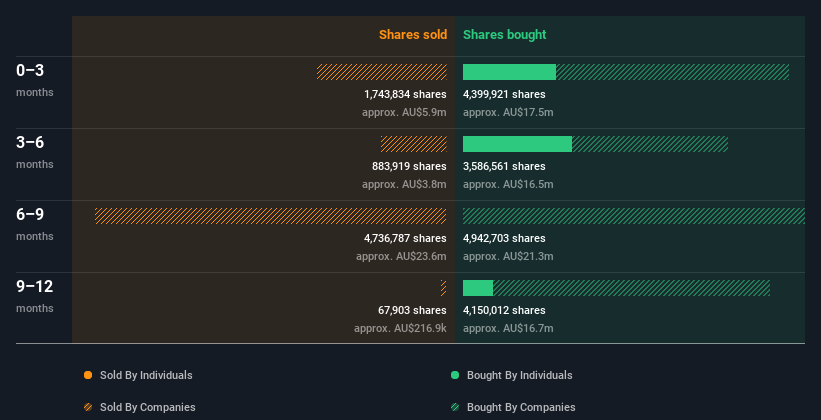821x420 pixels.
Task: Click the solid green individuals bar for 0–3 months
Action: [509, 72]
